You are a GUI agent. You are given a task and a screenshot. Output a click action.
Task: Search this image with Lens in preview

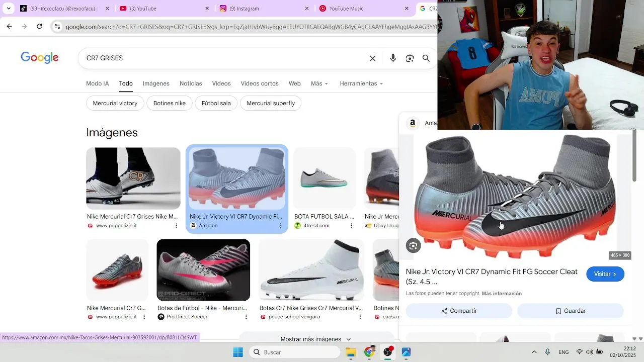tap(413, 245)
